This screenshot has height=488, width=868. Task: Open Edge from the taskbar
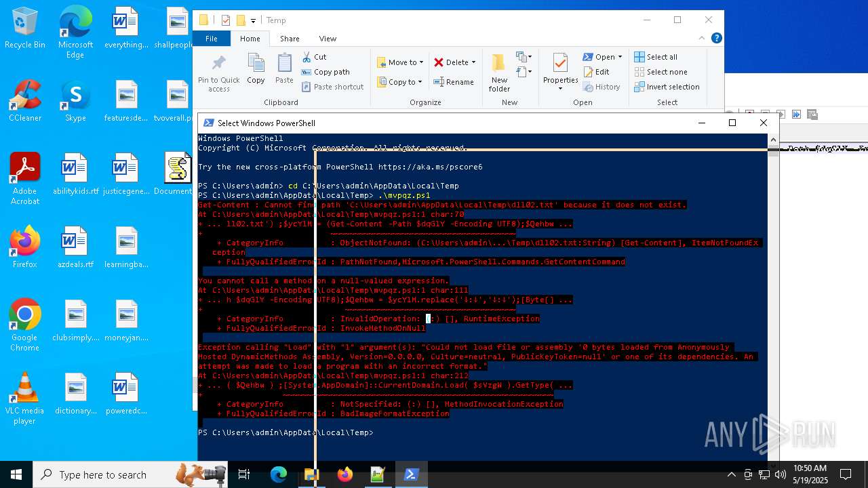point(279,474)
